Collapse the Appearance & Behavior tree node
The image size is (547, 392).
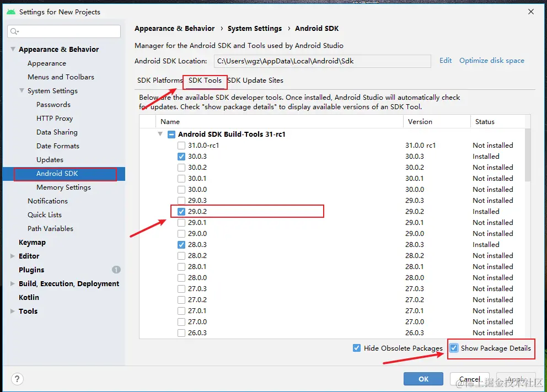tap(13, 49)
